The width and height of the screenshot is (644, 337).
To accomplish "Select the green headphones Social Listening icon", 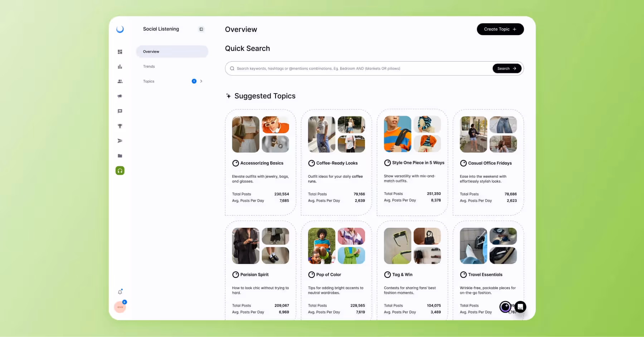I will pyautogui.click(x=120, y=170).
